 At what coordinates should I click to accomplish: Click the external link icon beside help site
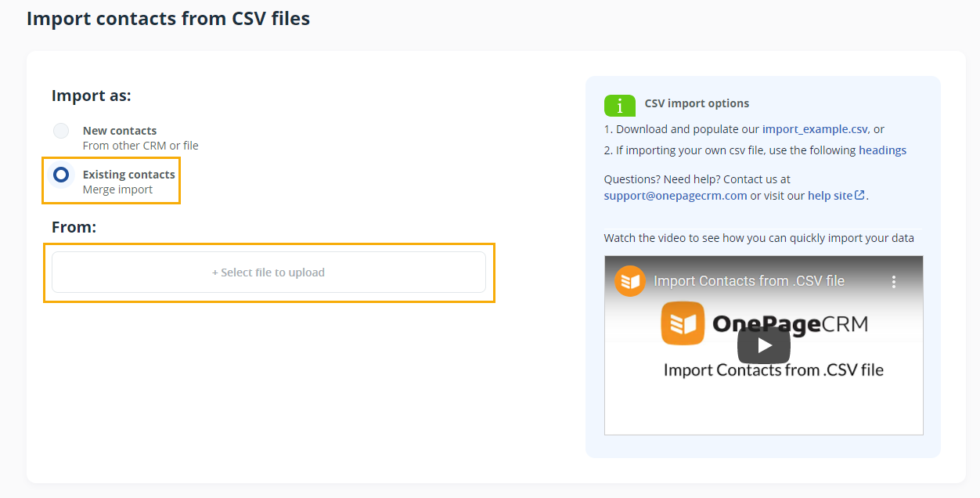click(x=859, y=196)
